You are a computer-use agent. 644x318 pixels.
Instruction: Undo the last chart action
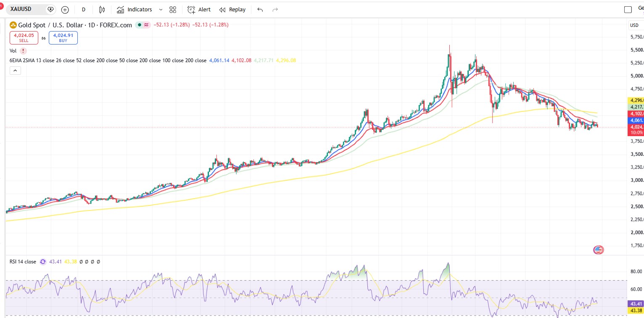[260, 9]
